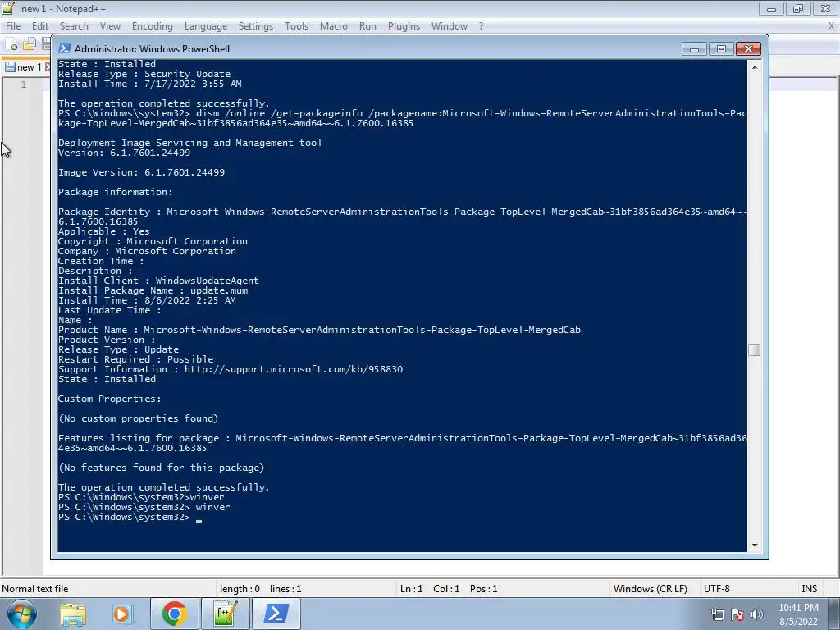Screen dimensions: 840x630
Task: Maximize the PowerShell window
Action: pyautogui.click(x=721, y=49)
